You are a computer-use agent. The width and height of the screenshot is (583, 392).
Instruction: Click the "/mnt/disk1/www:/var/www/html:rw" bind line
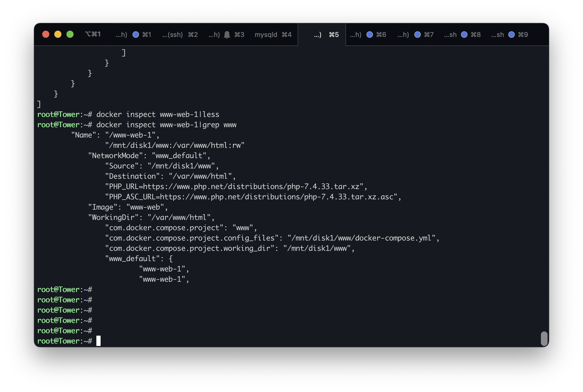175,145
